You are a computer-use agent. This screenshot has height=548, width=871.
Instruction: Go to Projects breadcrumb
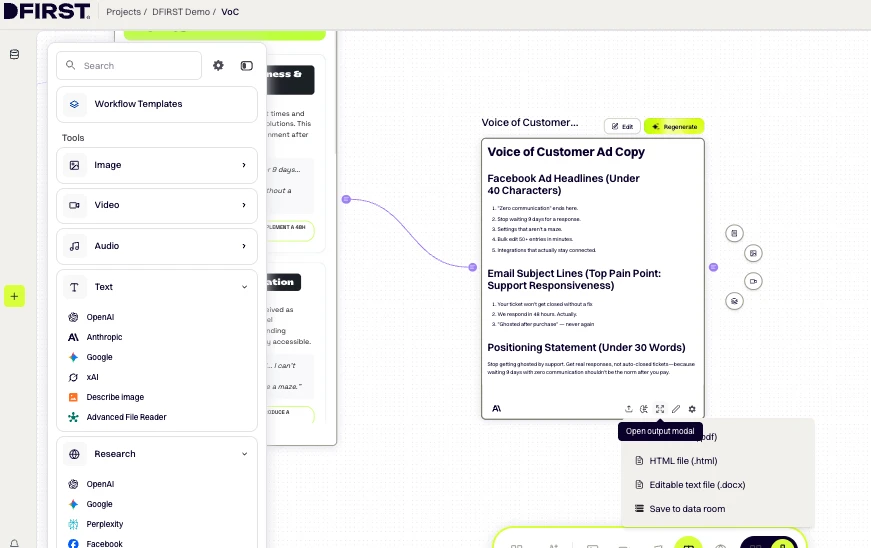(123, 12)
